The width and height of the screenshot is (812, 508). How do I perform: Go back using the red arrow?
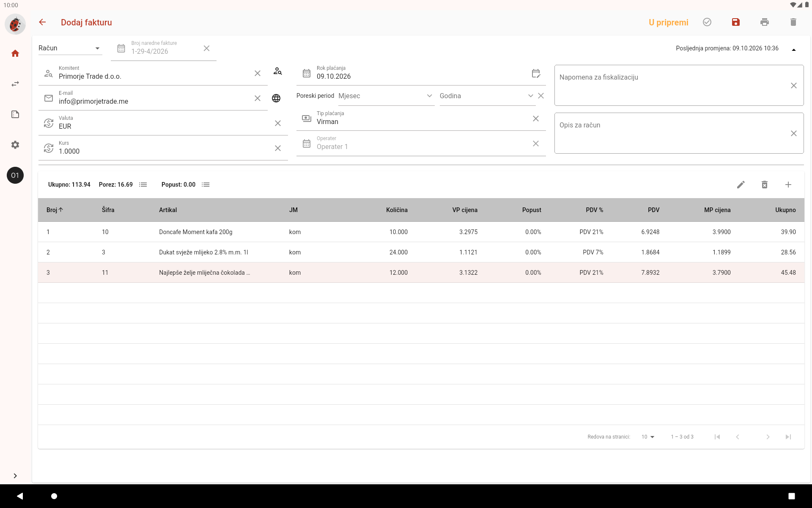coord(42,22)
